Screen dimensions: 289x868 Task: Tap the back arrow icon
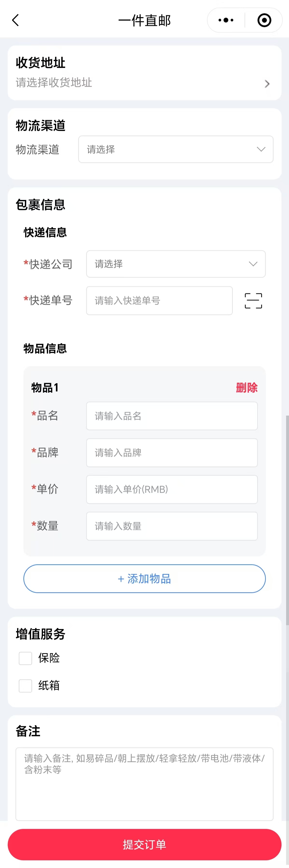(15, 20)
